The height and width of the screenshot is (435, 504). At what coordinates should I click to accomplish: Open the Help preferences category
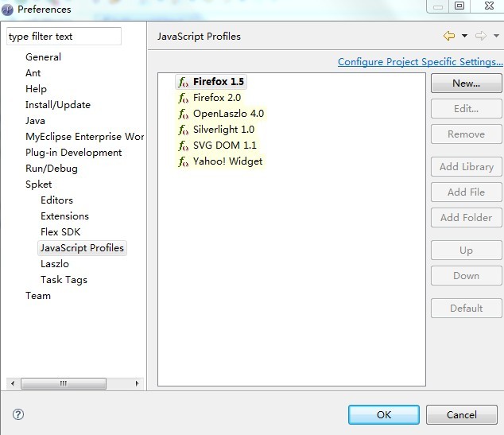pos(36,89)
